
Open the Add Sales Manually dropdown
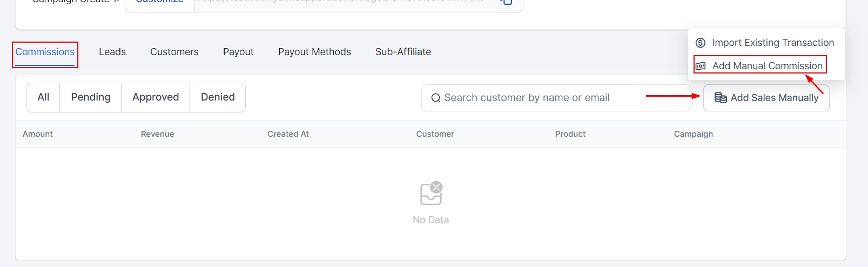(x=766, y=98)
